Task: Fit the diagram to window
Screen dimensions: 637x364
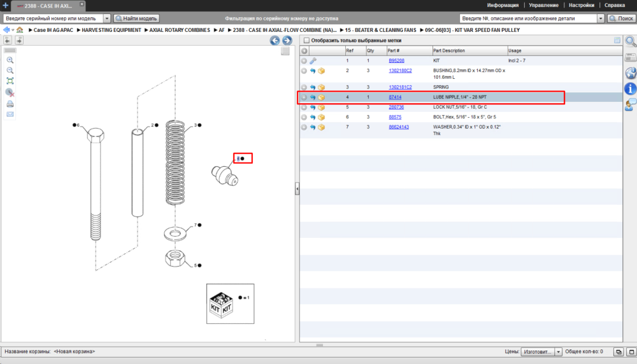Action: point(10,81)
